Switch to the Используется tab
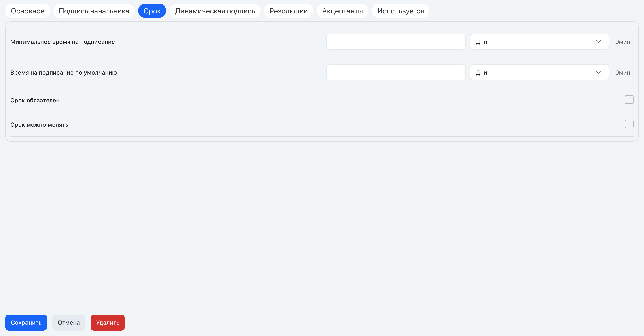644x336 pixels. coord(400,11)
